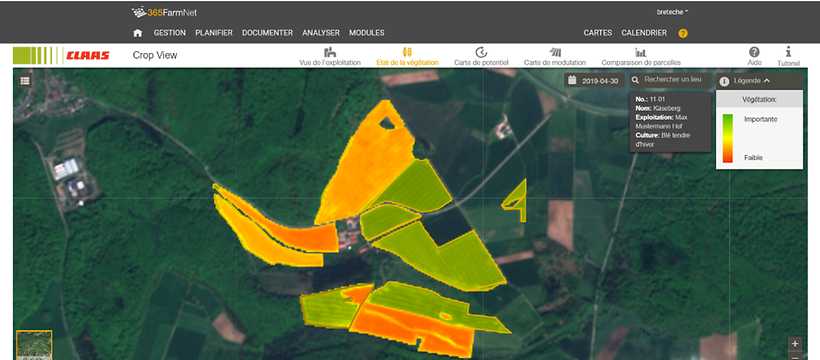The image size is (820, 360).
Task: Open the GESTION menu
Action: pyautogui.click(x=169, y=33)
